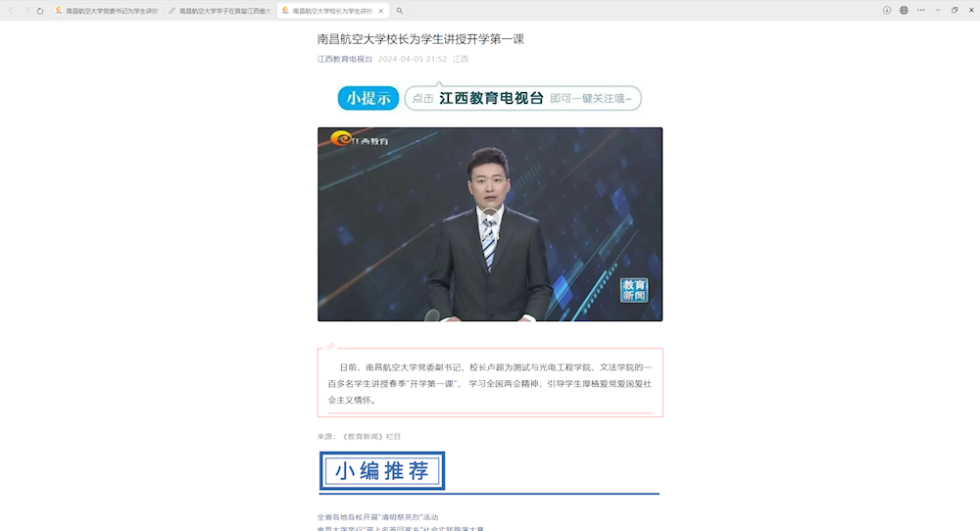
Task: Close the active 校长为学生讲 tab
Action: (381, 11)
